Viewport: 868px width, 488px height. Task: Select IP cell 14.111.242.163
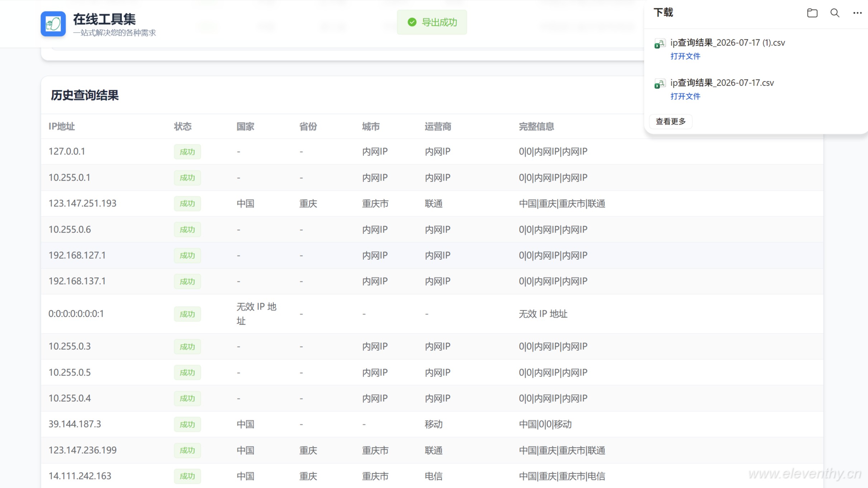coord(80,476)
